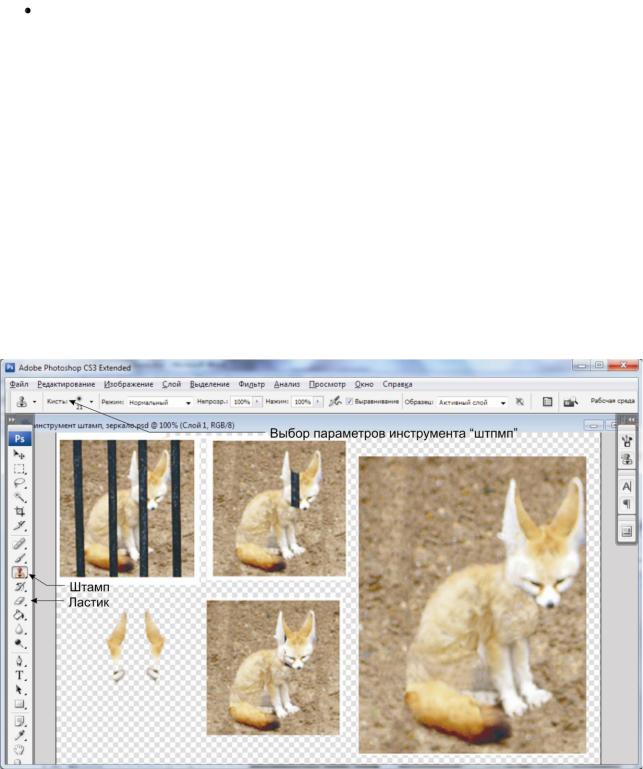Open the Brushes panel icon in dock
This screenshot has height=769, width=643.
[x=626, y=441]
